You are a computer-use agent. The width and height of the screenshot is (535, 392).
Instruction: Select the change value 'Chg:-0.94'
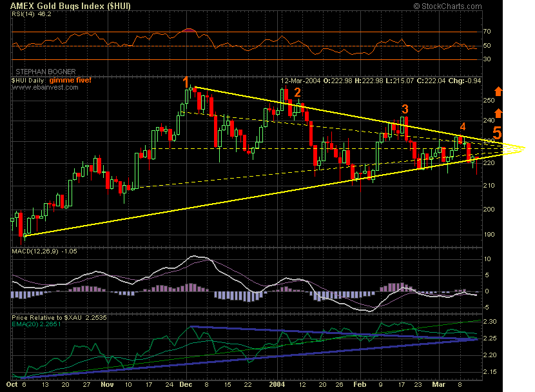click(464, 81)
